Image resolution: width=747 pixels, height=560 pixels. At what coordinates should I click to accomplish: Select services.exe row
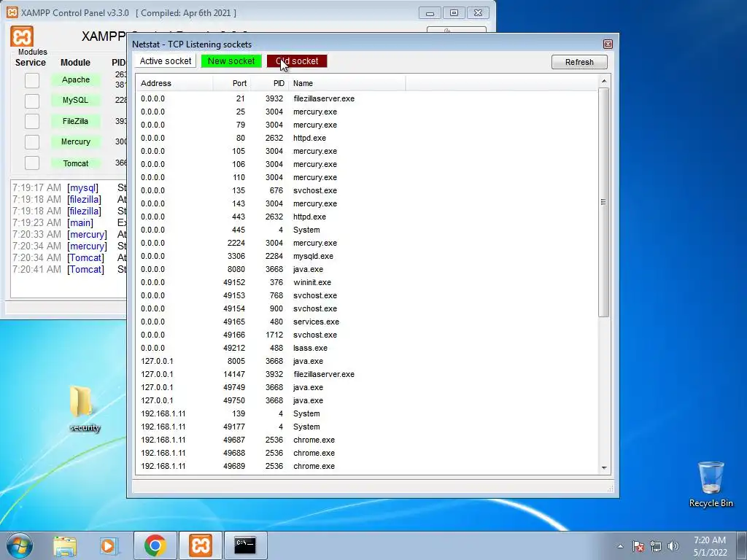pos(367,322)
